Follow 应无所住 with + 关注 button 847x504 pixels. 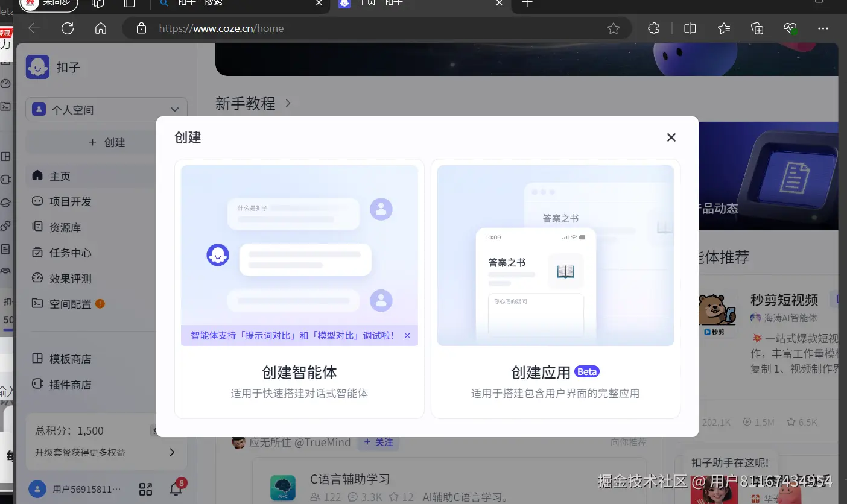378,443
